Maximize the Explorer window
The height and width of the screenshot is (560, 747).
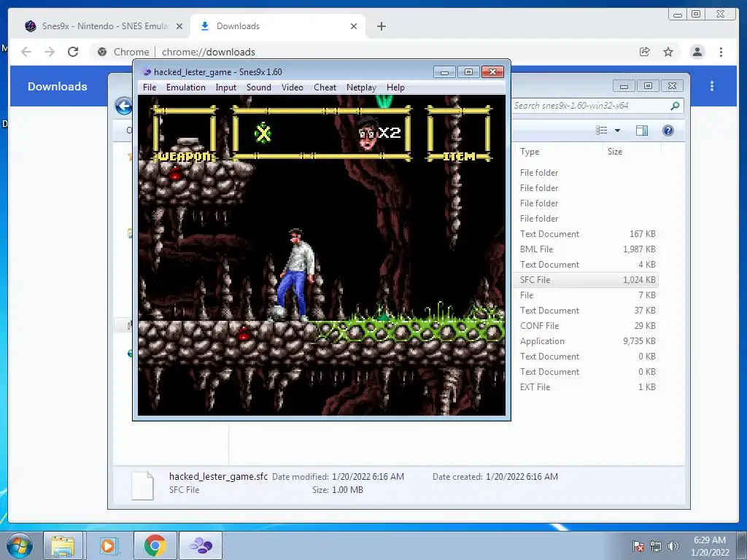[x=648, y=86]
